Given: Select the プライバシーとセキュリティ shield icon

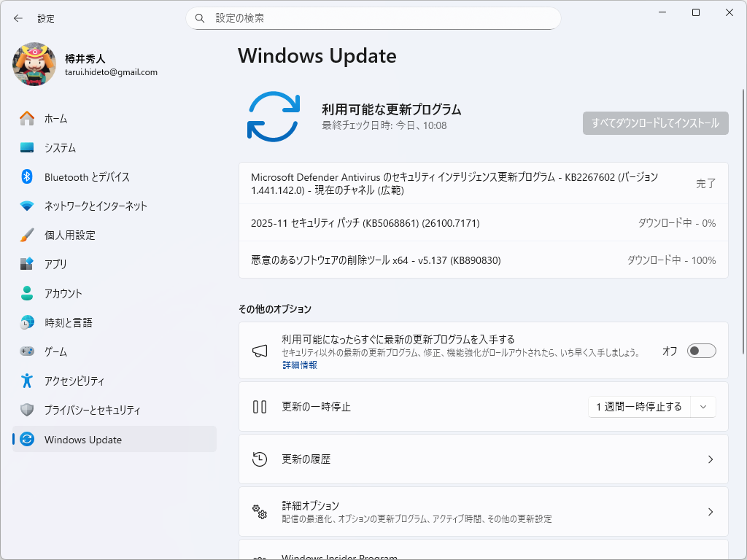Looking at the screenshot, I should [26, 411].
